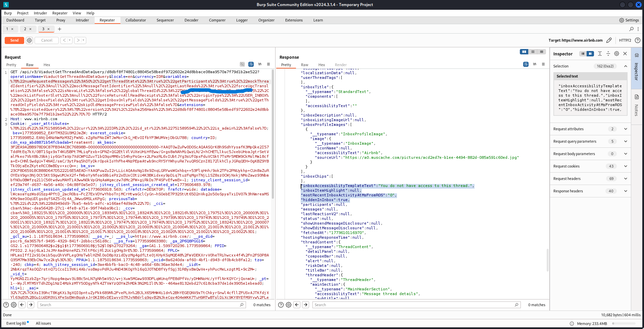
Task: Open the Event log (6) at the bottom
Action: (15, 323)
